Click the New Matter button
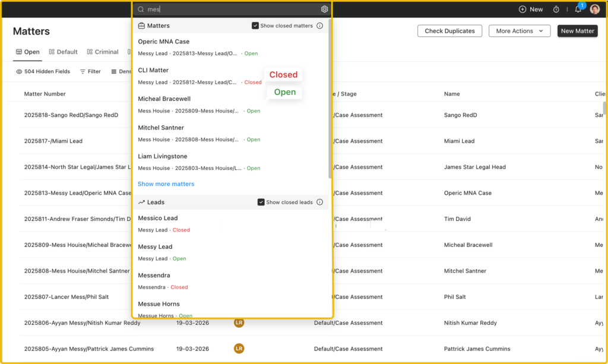This screenshot has width=608, height=364. pos(577,31)
